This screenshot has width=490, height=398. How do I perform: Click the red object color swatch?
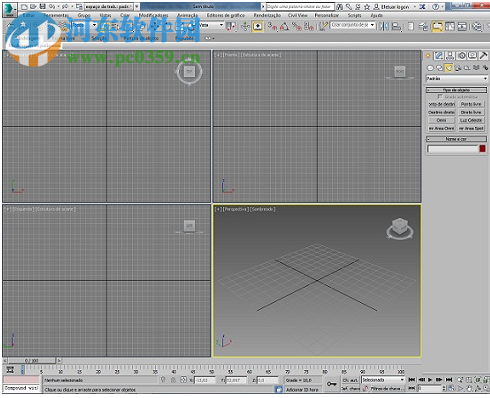482,149
